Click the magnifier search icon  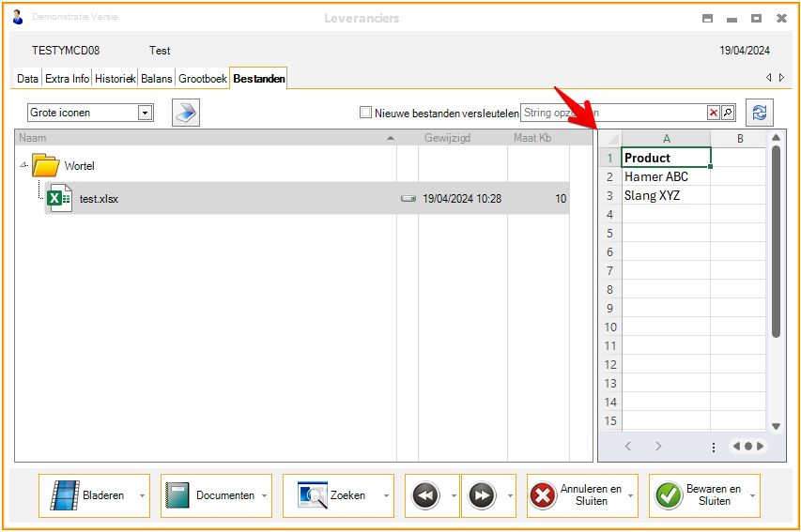727,113
